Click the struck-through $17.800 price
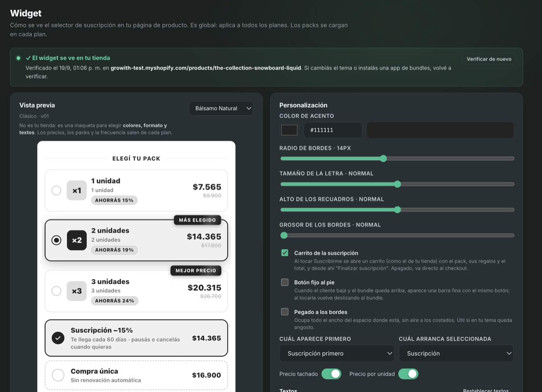This screenshot has width=542, height=392. click(211, 246)
